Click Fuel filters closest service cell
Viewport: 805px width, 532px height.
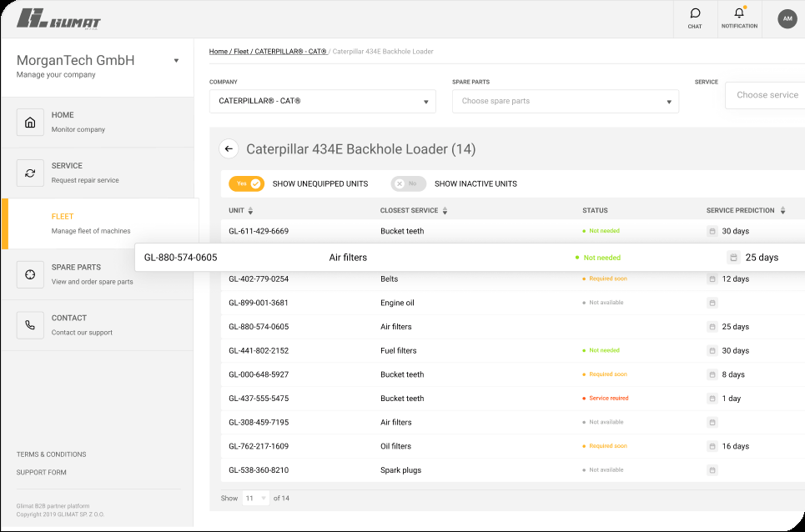[x=399, y=351]
